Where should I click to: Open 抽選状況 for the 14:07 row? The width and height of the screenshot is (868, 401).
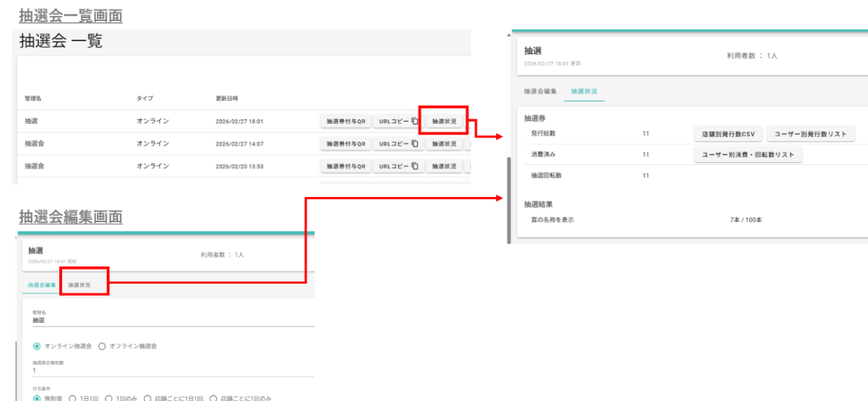pos(444,144)
